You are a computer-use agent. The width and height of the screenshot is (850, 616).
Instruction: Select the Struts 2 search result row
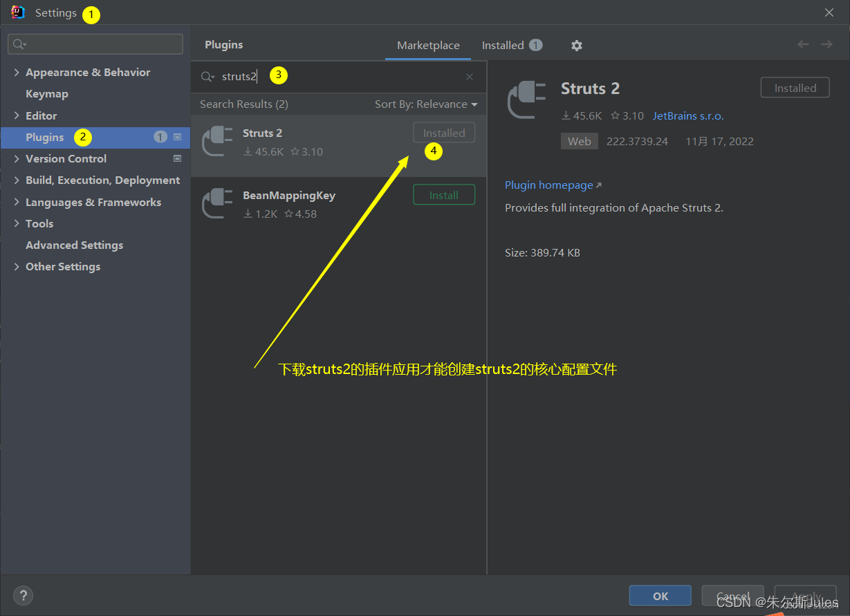(x=339, y=146)
